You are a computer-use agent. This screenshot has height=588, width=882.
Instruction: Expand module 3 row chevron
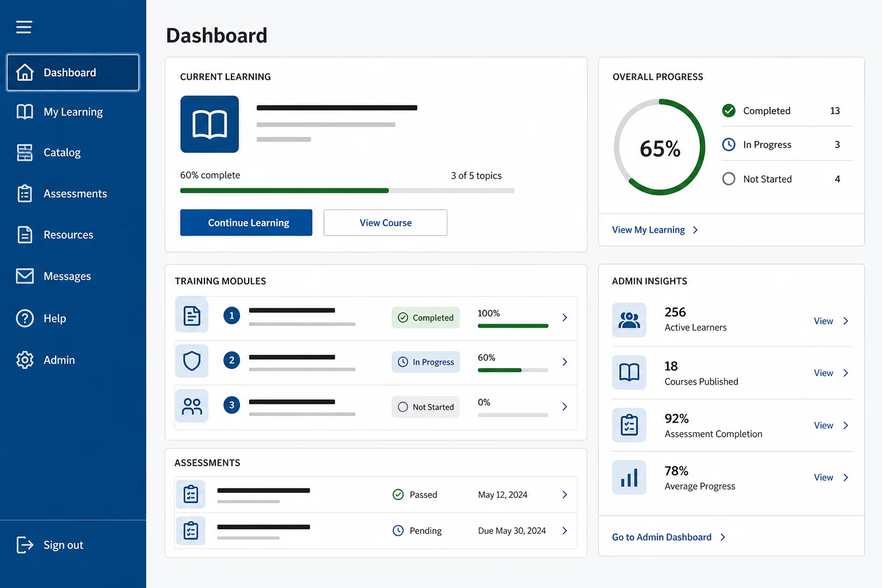coord(564,407)
